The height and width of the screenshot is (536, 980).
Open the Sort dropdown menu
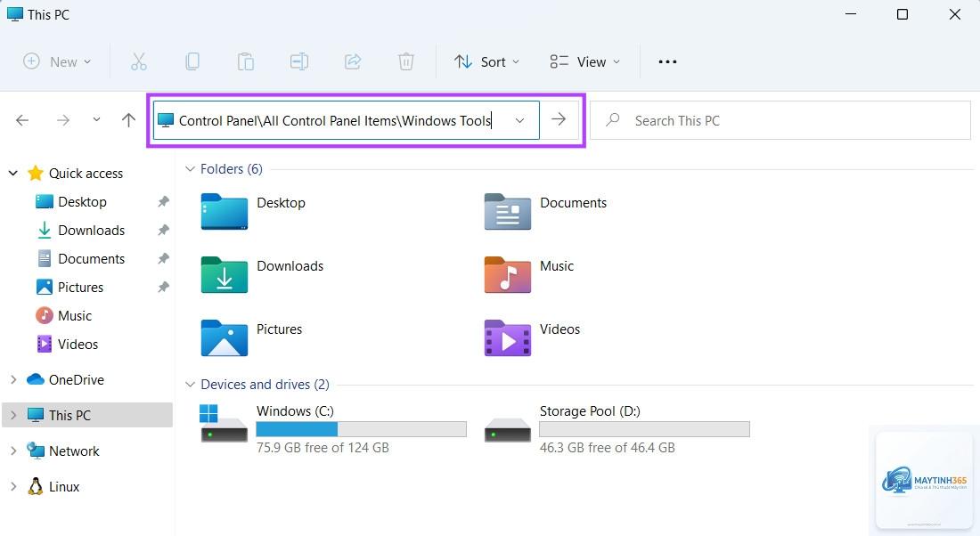point(486,61)
